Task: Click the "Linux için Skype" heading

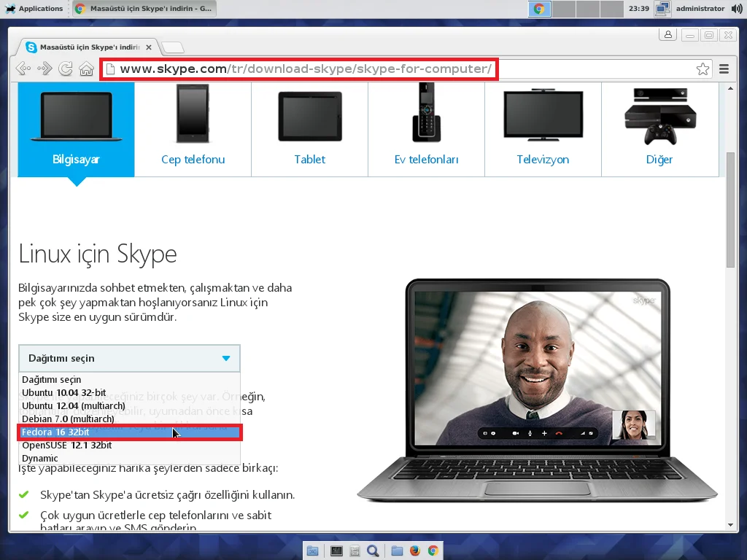Action: point(98,254)
